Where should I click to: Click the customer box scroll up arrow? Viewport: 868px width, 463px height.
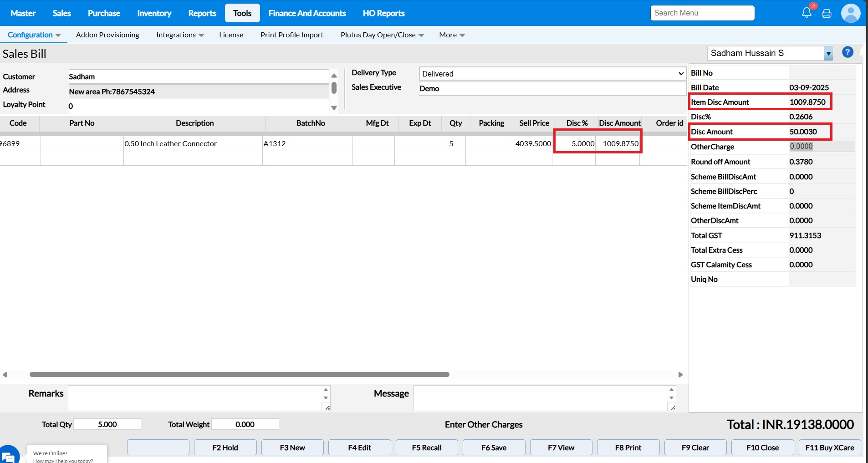tap(334, 76)
